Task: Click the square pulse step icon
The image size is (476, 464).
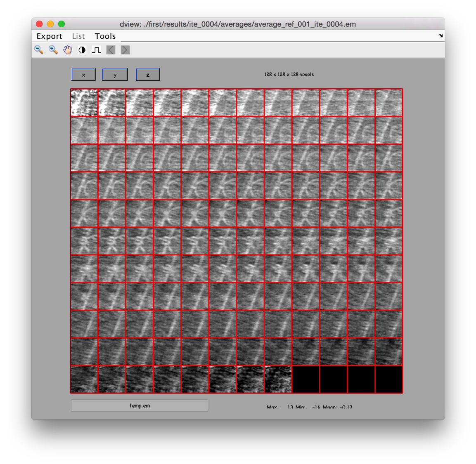Action: 96,50
